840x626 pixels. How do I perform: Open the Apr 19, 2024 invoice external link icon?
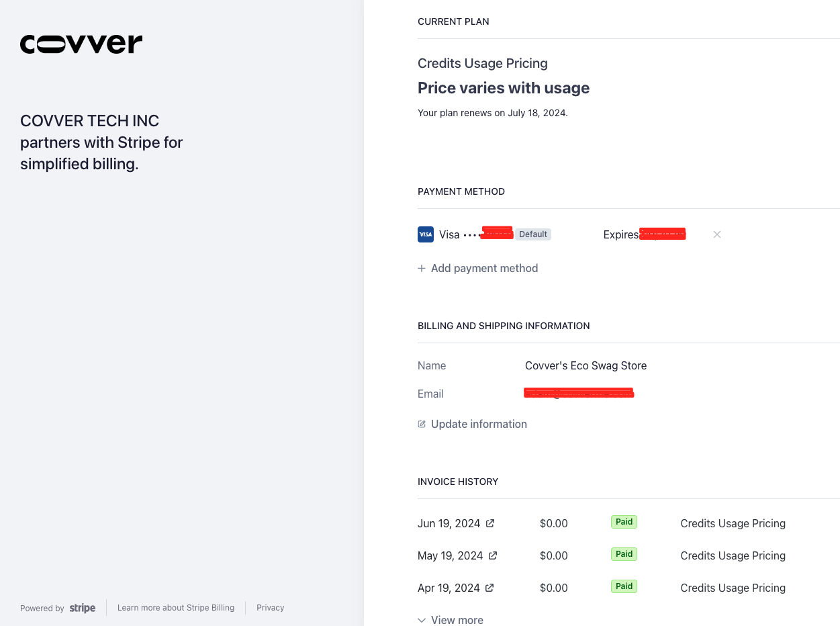489,588
